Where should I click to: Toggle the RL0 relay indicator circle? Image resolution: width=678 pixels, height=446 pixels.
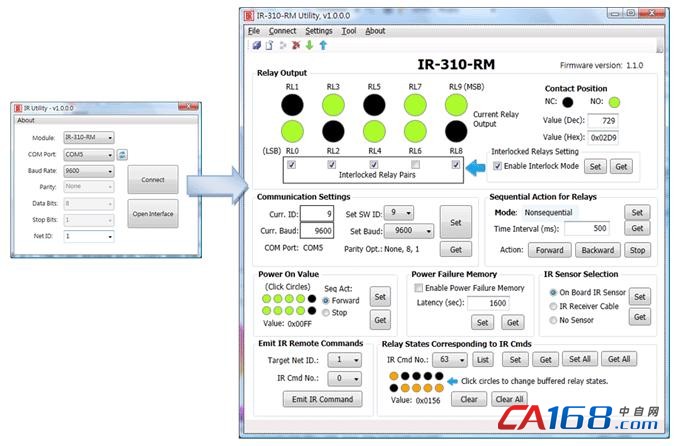click(x=292, y=132)
